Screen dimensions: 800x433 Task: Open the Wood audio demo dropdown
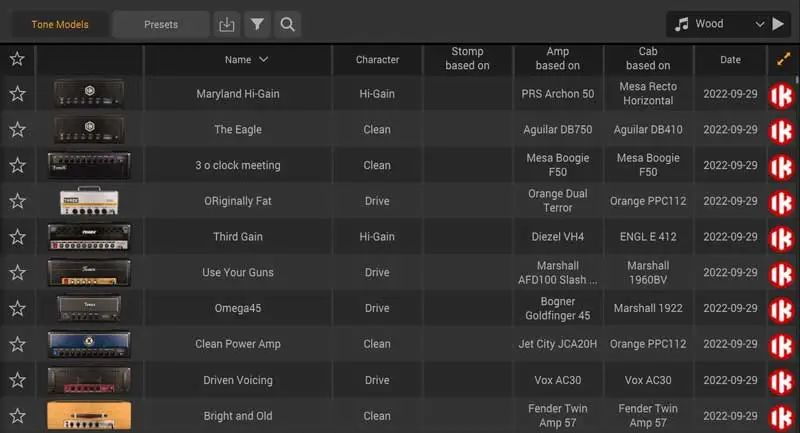coord(760,24)
